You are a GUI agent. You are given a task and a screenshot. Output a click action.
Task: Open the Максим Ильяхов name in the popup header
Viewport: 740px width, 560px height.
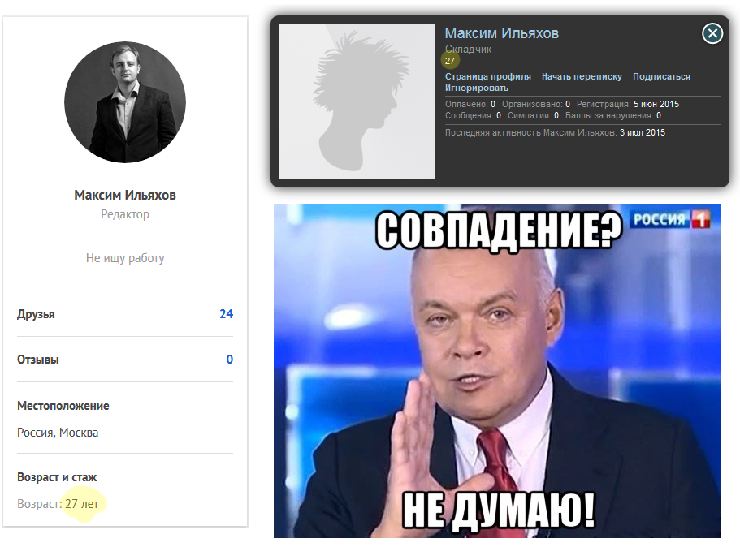pyautogui.click(x=501, y=33)
